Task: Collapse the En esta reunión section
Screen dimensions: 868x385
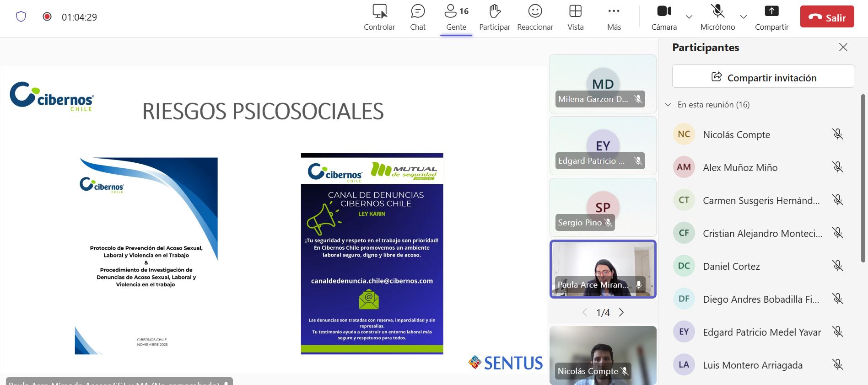Action: click(x=668, y=105)
